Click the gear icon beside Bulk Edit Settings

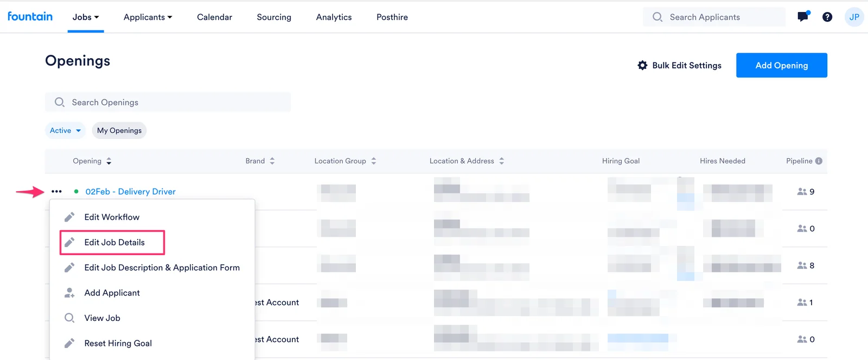pyautogui.click(x=642, y=65)
